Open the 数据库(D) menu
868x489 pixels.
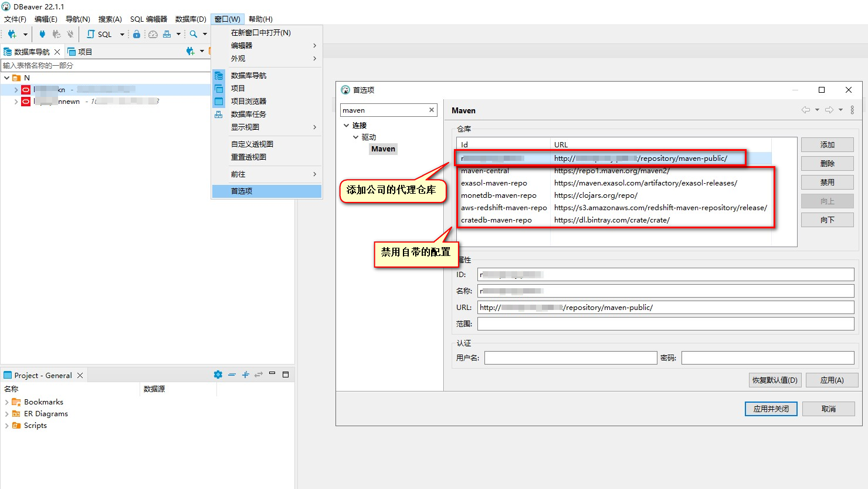click(191, 19)
